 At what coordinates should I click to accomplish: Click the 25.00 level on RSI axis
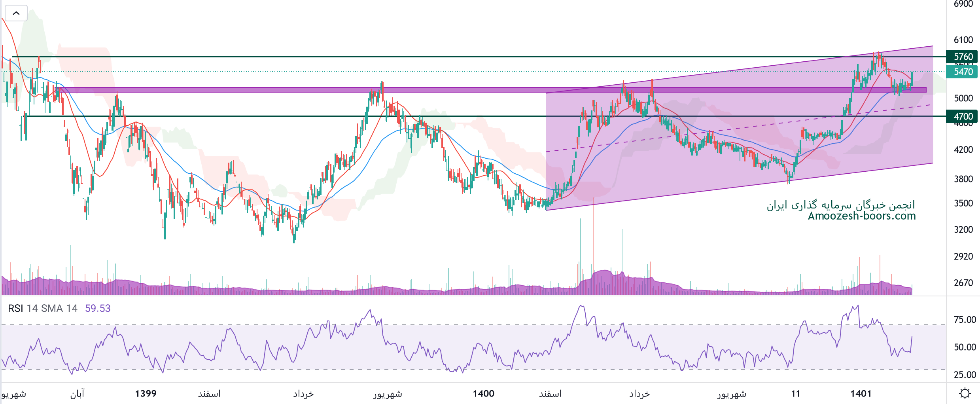pos(965,375)
